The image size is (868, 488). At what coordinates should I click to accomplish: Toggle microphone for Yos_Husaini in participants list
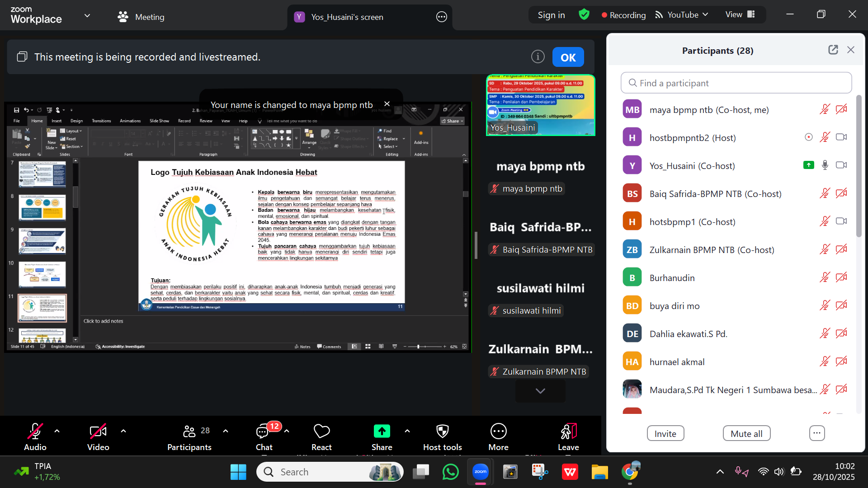pos(825,165)
